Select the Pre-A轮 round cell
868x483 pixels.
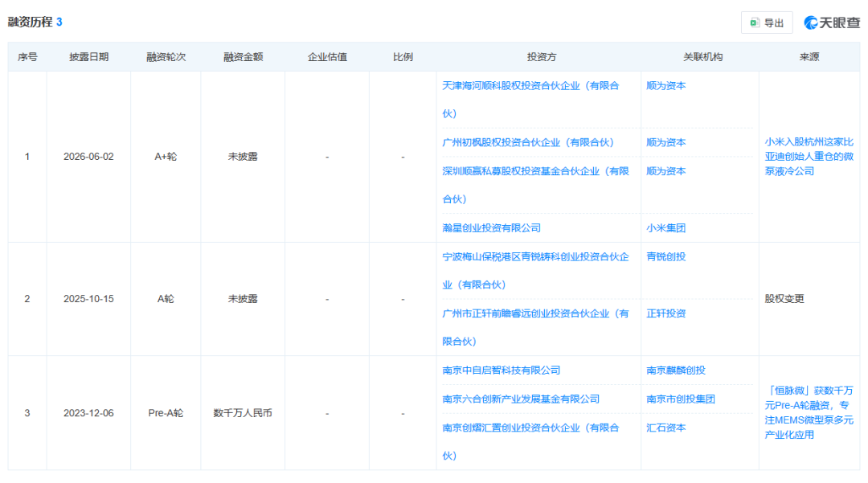(166, 413)
